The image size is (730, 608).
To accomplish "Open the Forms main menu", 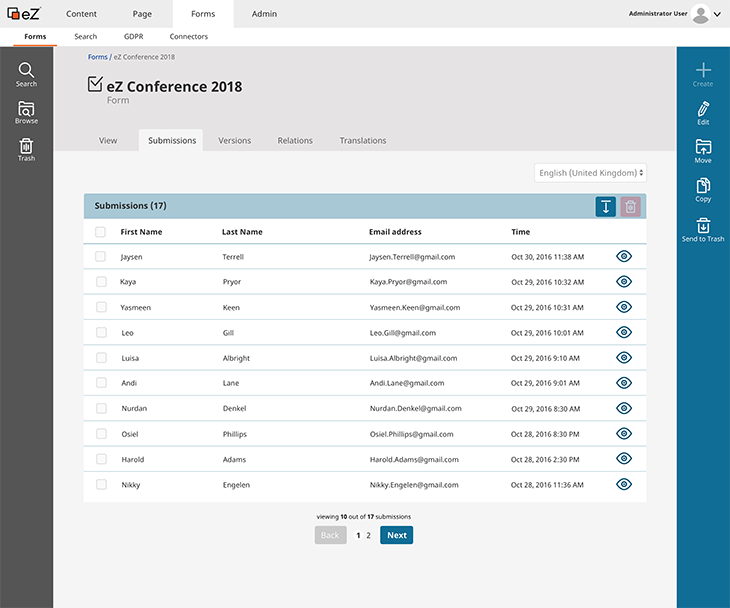I will 203,14.
